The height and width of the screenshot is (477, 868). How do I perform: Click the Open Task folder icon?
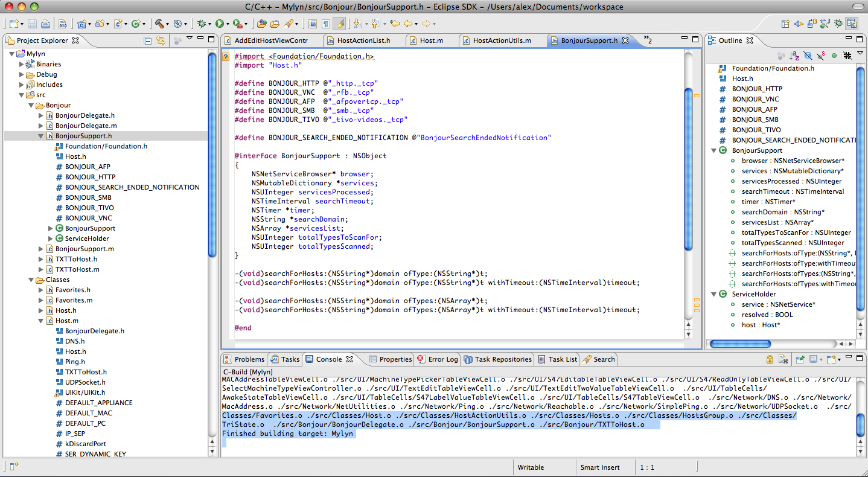click(275, 24)
